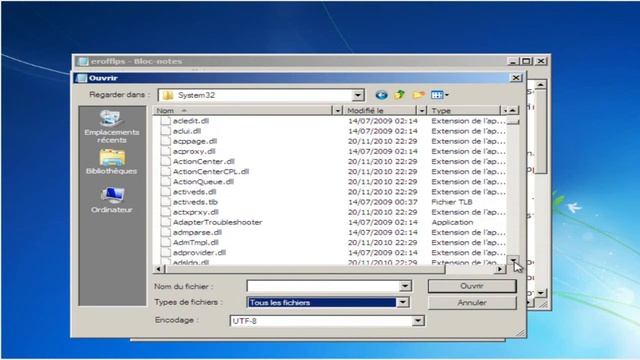
Task: Click the file icon beside actxprxy.dll
Action: click(165, 212)
